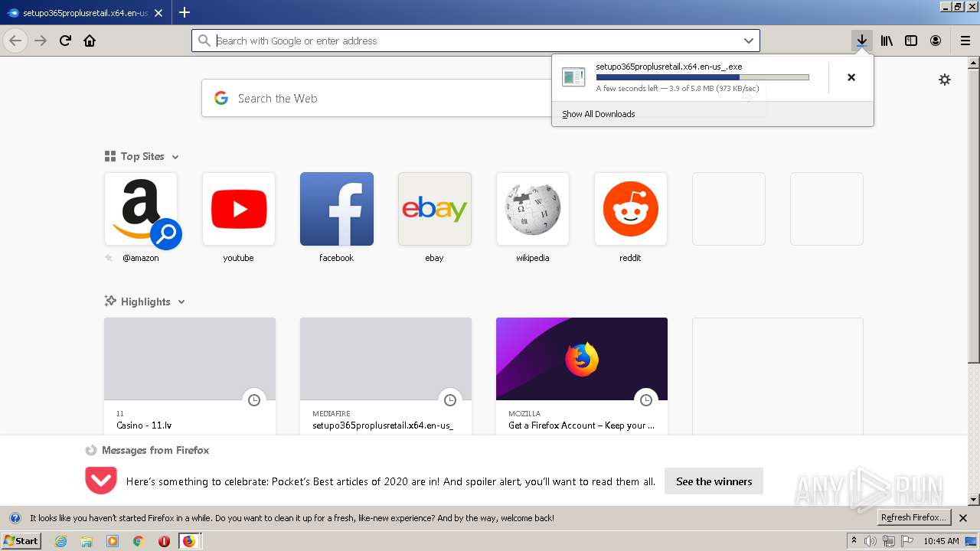Click the download file icon in panel
Image resolution: width=980 pixels, height=551 pixels.
(573, 77)
